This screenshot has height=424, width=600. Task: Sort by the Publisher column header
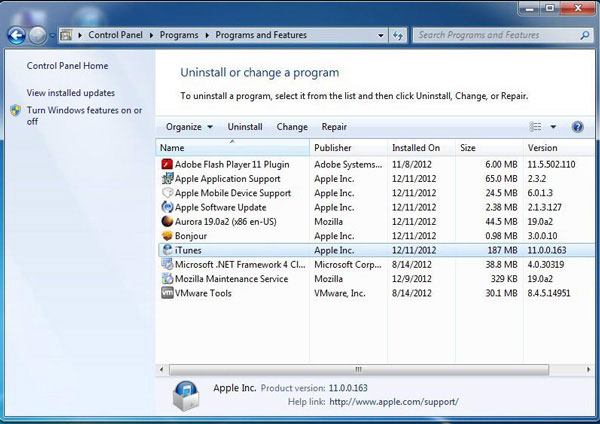(x=349, y=148)
